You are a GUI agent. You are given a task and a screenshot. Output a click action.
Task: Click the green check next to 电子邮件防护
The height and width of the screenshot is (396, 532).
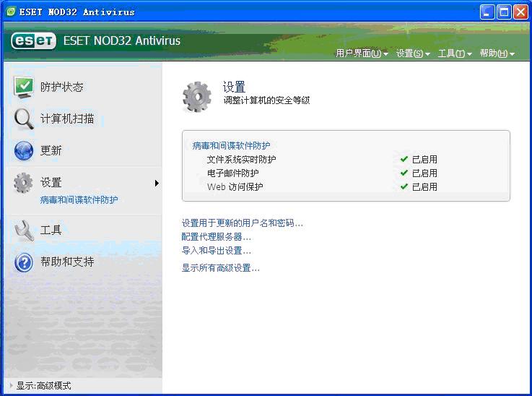[404, 173]
